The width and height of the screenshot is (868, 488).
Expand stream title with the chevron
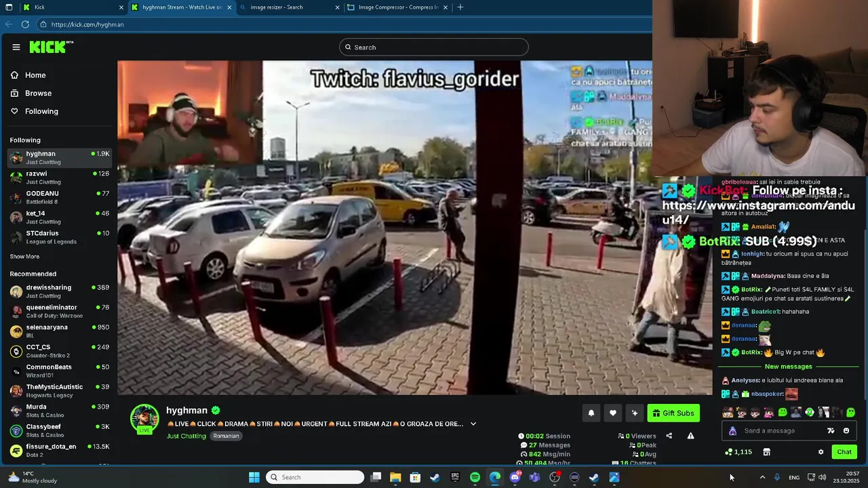click(473, 424)
